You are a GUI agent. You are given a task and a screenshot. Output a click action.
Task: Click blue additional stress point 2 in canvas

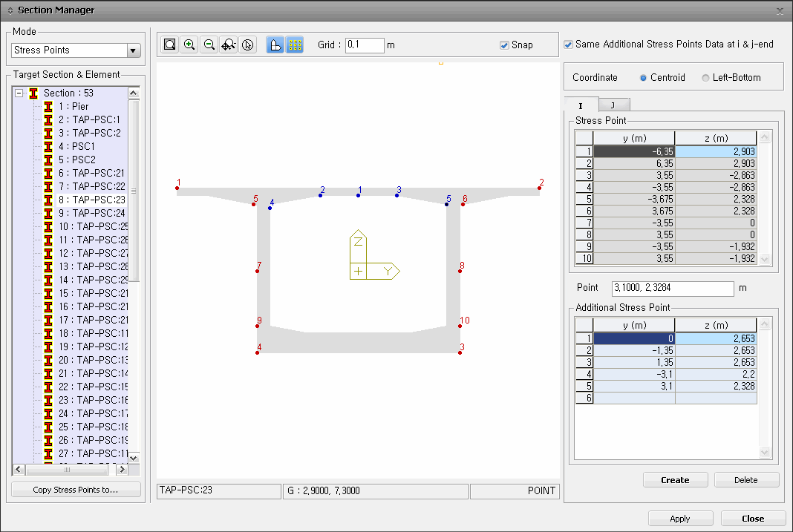click(320, 196)
